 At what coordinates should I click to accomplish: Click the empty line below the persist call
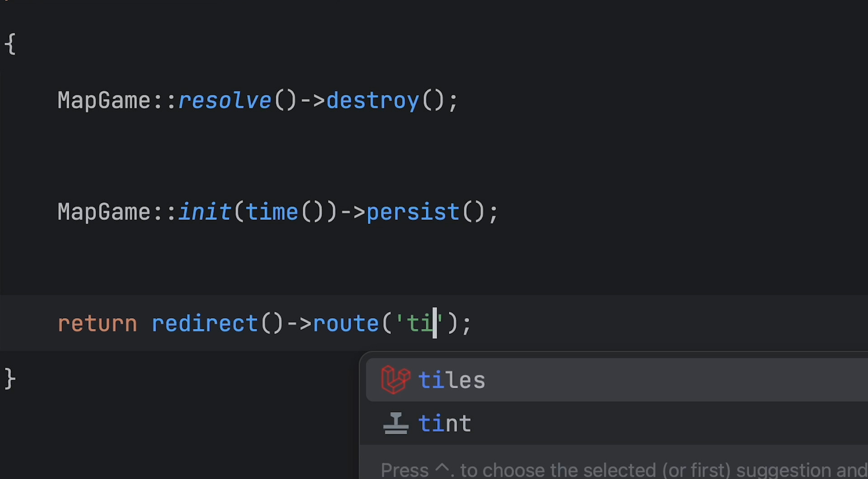pos(434,268)
